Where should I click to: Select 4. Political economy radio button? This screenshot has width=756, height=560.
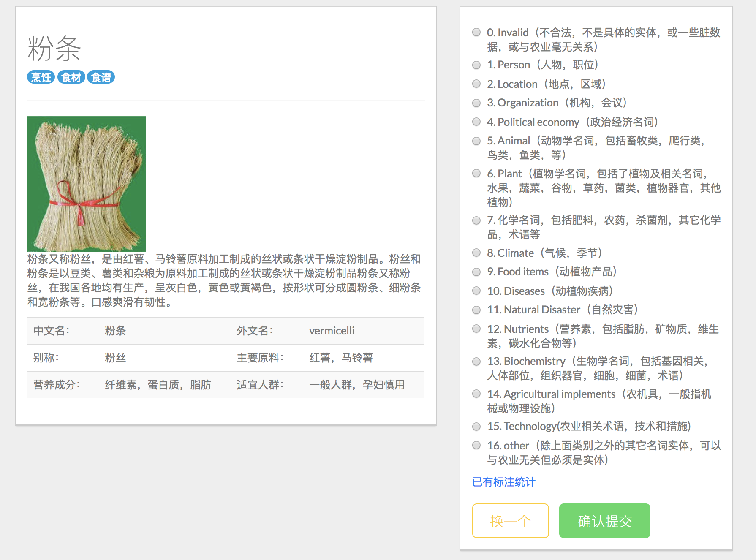476,122
